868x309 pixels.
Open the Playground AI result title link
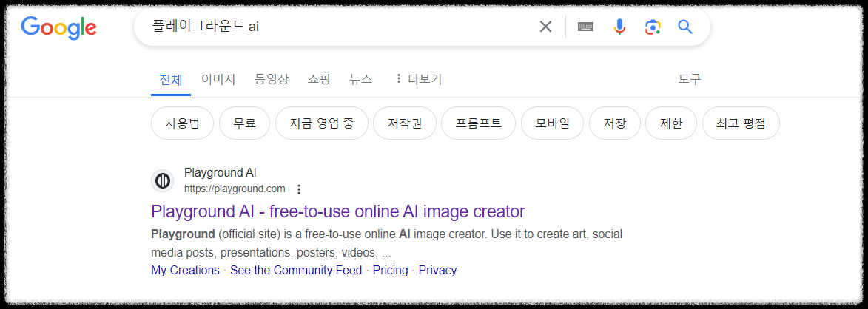click(337, 211)
